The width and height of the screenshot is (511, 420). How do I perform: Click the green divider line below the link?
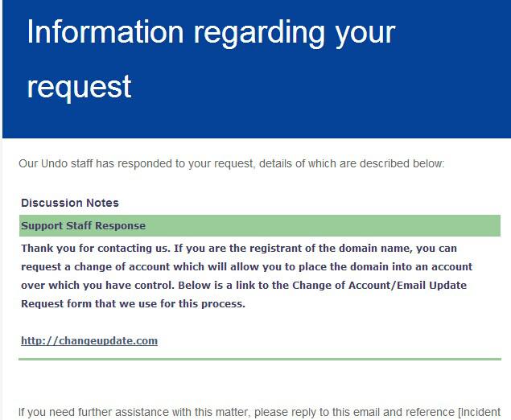pyautogui.click(x=260, y=359)
